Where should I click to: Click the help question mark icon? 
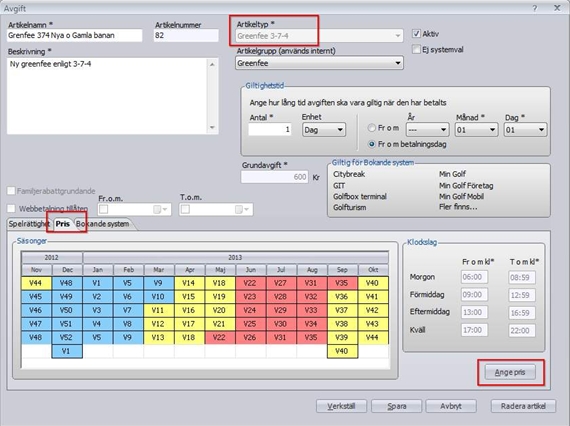[535, 8]
